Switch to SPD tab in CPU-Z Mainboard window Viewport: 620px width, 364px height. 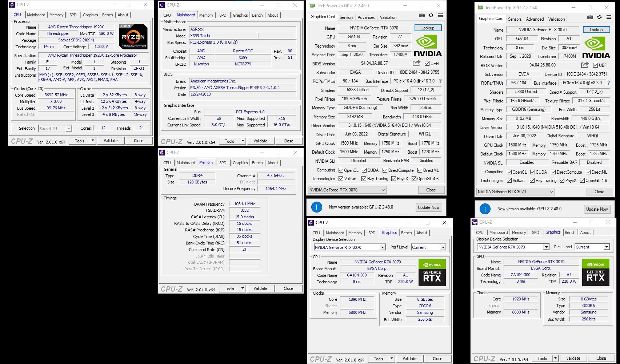[223, 15]
